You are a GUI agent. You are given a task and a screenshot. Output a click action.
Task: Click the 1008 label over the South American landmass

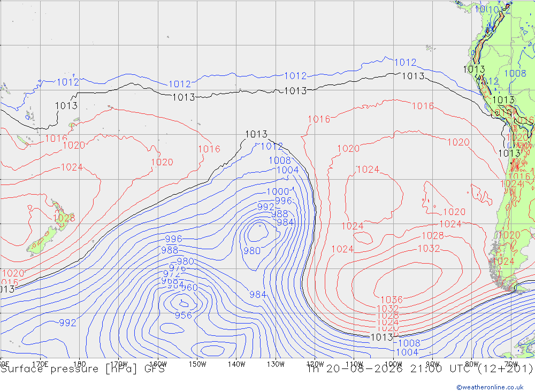pyautogui.click(x=515, y=73)
